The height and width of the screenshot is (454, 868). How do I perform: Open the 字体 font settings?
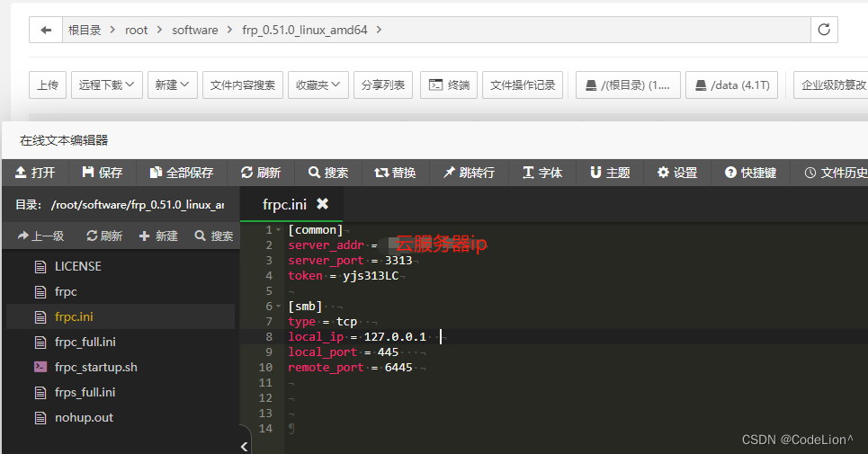click(542, 173)
